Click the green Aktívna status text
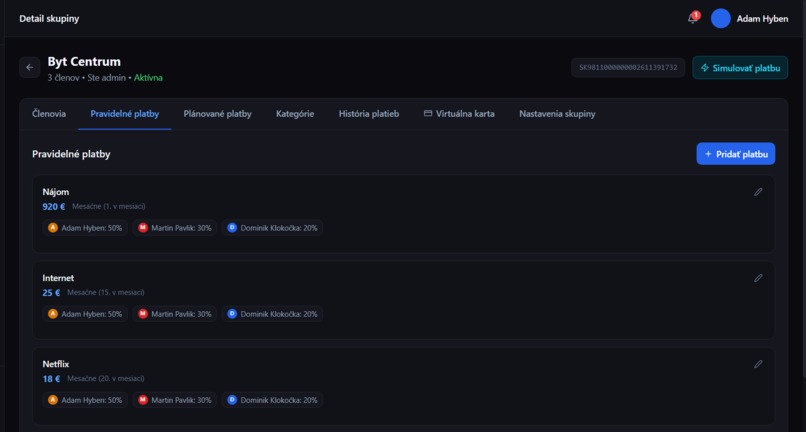806x432 pixels. (x=149, y=78)
